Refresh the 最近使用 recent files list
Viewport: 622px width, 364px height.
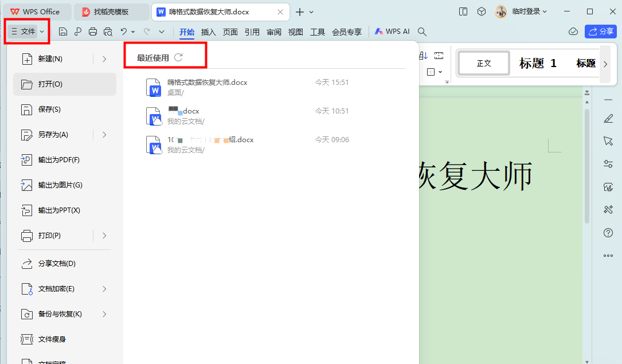(178, 57)
